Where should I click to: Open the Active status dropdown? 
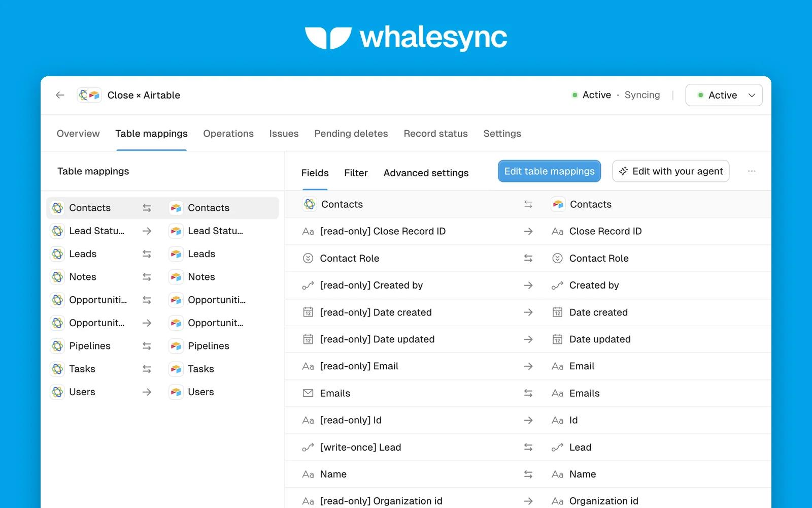724,95
